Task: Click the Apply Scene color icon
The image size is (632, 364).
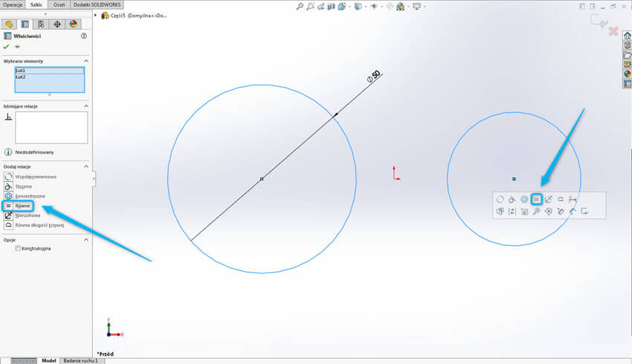Action: pos(400,7)
